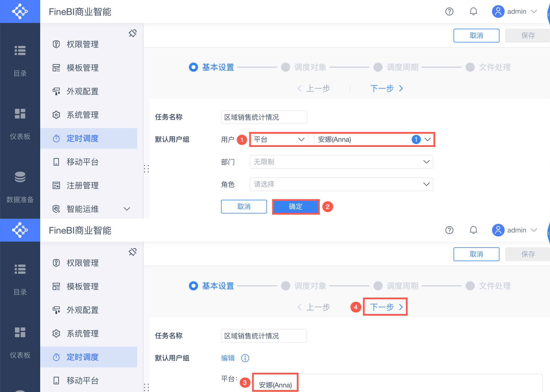The image size is (550, 392).
Task: Go to 下一步 in the upper screenshot
Action: (387, 88)
